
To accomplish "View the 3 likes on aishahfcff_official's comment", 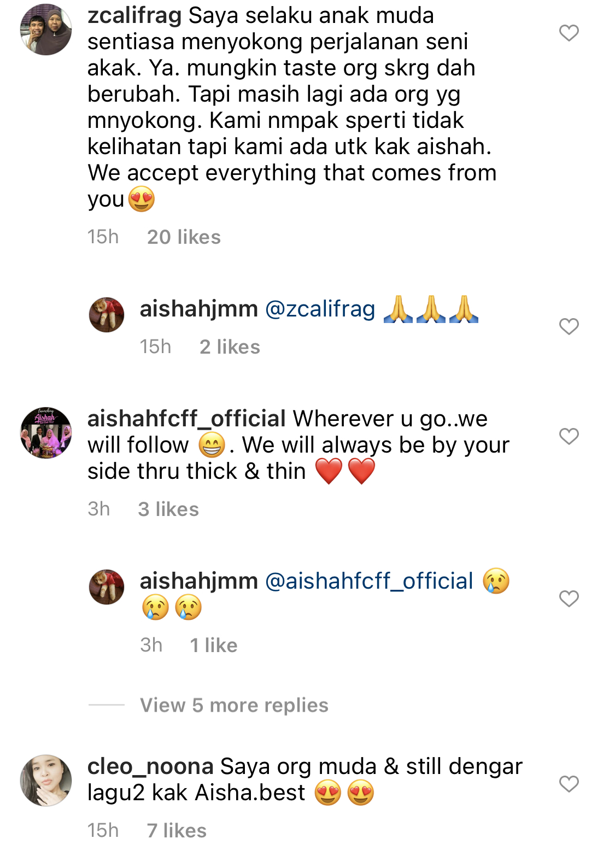I will click(x=168, y=509).
